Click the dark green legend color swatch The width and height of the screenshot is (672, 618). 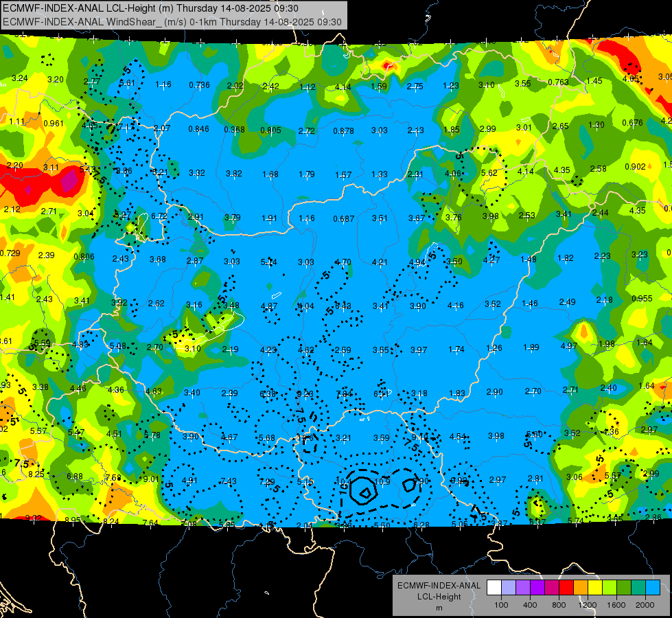(x=624, y=588)
